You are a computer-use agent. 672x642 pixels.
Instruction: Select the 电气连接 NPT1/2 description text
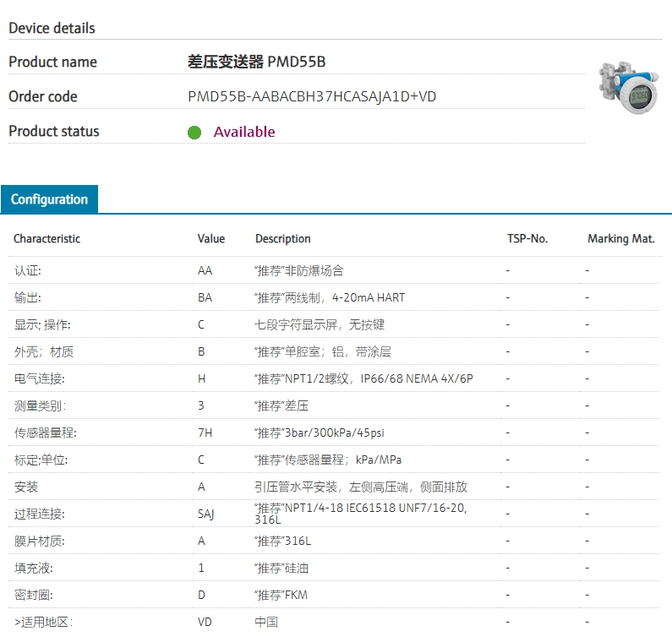tap(363, 378)
